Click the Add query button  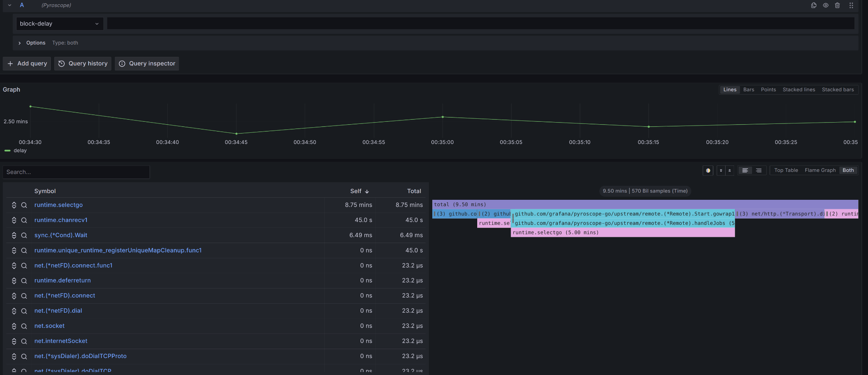point(27,64)
